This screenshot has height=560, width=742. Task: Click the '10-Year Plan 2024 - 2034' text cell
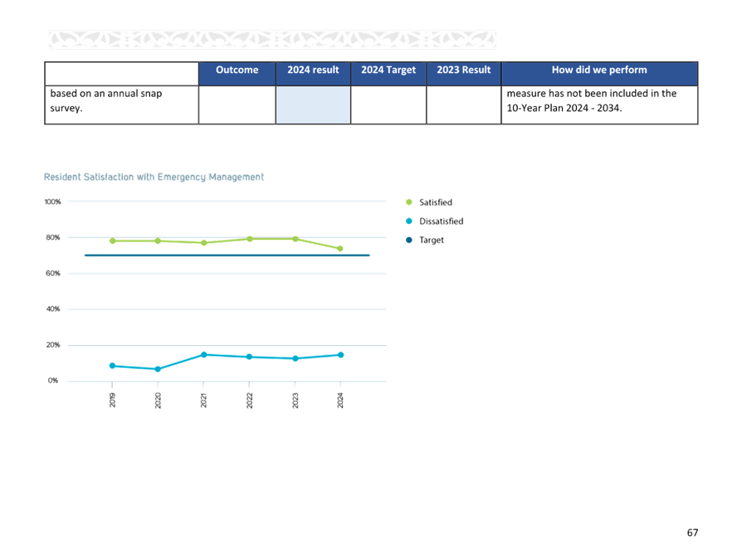click(599, 105)
